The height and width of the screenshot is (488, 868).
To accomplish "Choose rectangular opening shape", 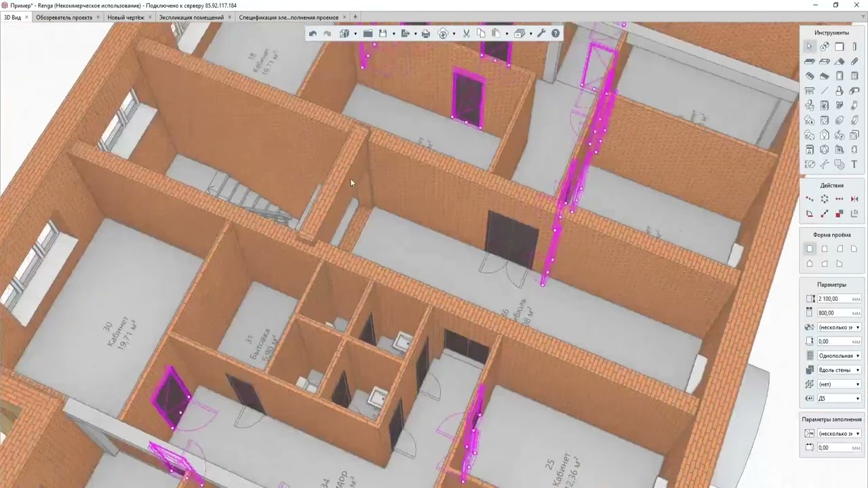I will tap(810, 249).
